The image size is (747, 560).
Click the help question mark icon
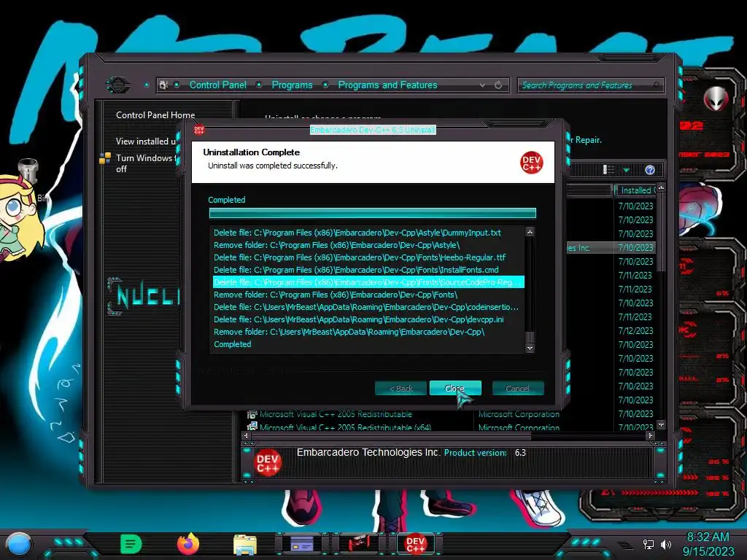[650, 170]
